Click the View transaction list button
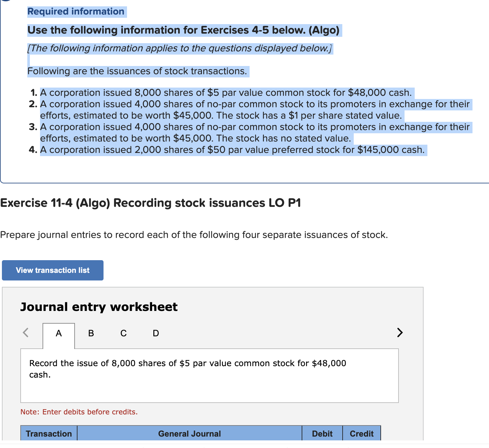 [x=52, y=270]
